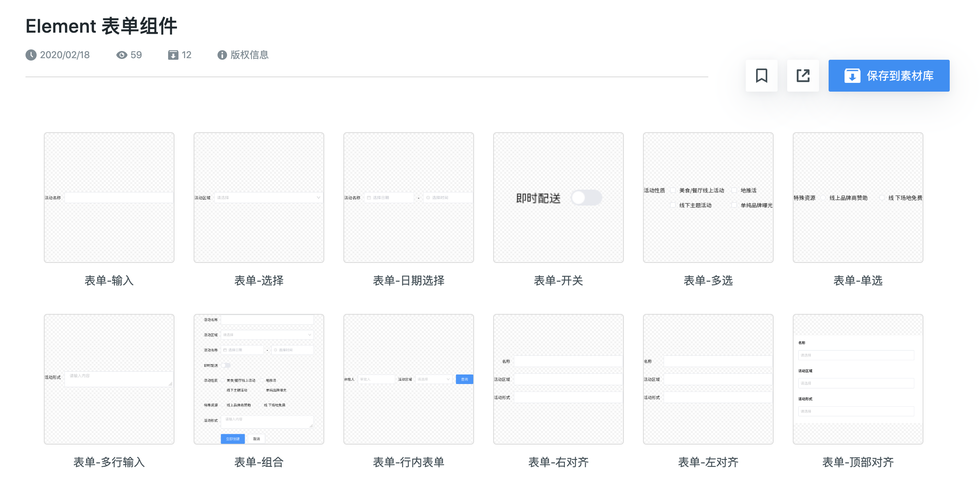
Task: Click the bookmark icon button
Action: (761, 76)
